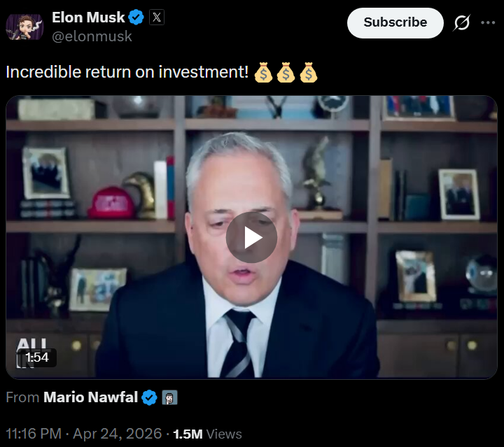Click the small affiliate avatar beside Mario Nawfal
The height and width of the screenshot is (447, 504).
click(x=169, y=397)
